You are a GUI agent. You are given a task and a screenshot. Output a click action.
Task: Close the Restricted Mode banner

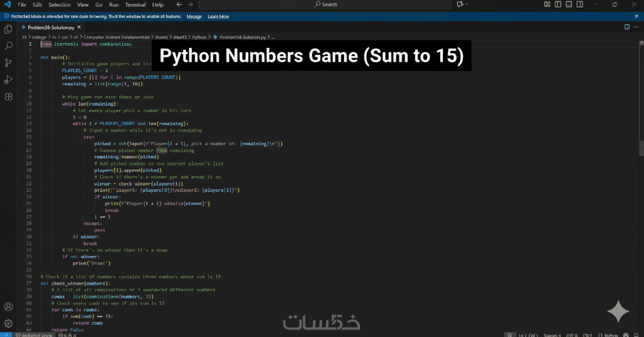click(636, 16)
